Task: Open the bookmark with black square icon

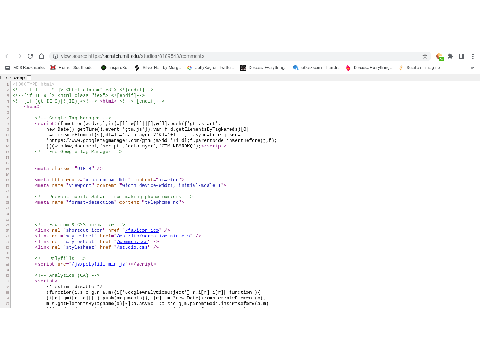Action: click(262, 68)
